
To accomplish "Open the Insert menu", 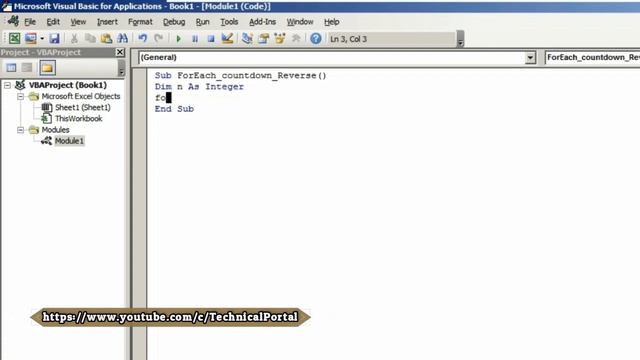I will (107, 22).
